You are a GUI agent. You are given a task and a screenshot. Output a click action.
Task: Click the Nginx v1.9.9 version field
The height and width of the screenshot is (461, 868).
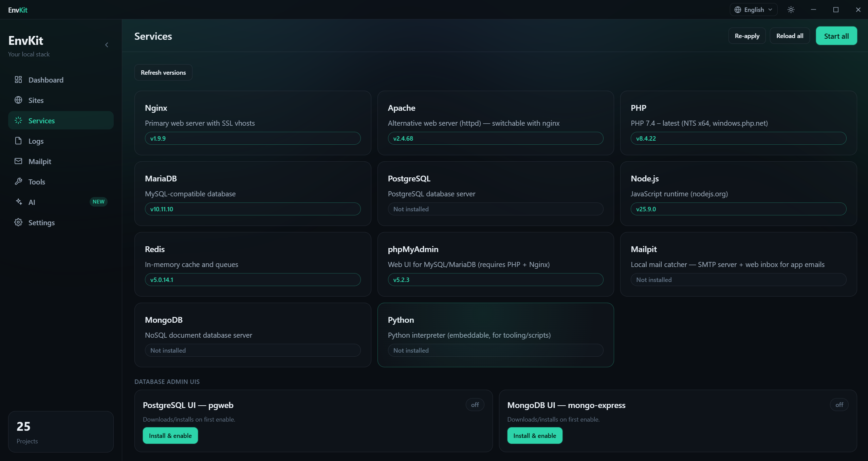[x=253, y=138]
